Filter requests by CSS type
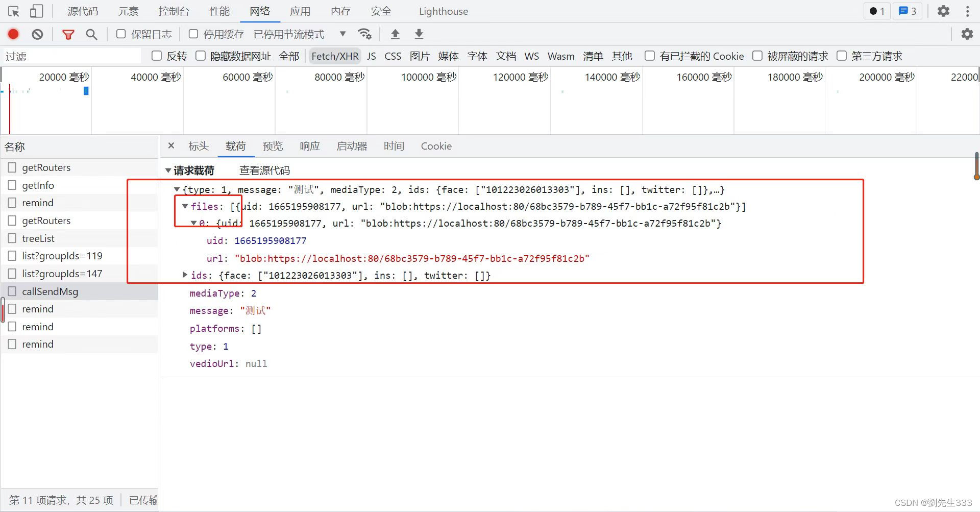The width and height of the screenshot is (980, 512). pyautogui.click(x=393, y=56)
